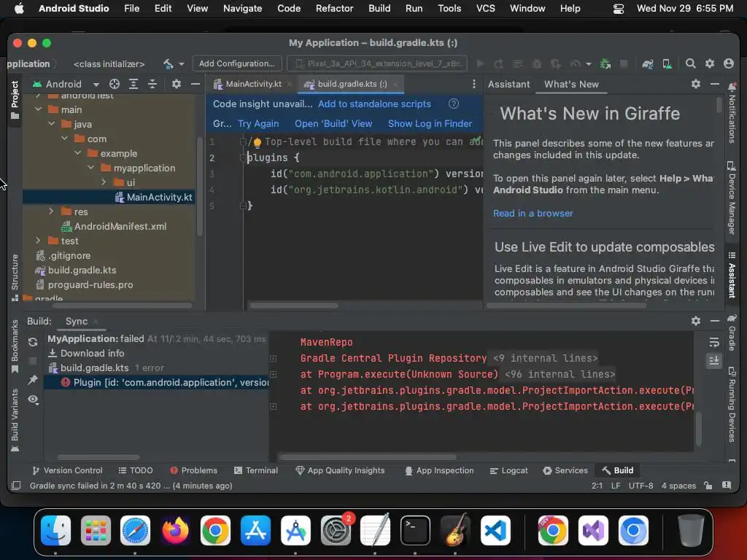The width and height of the screenshot is (747, 560).
Task: Click the Search Everywhere magnifier icon
Action: click(x=690, y=64)
